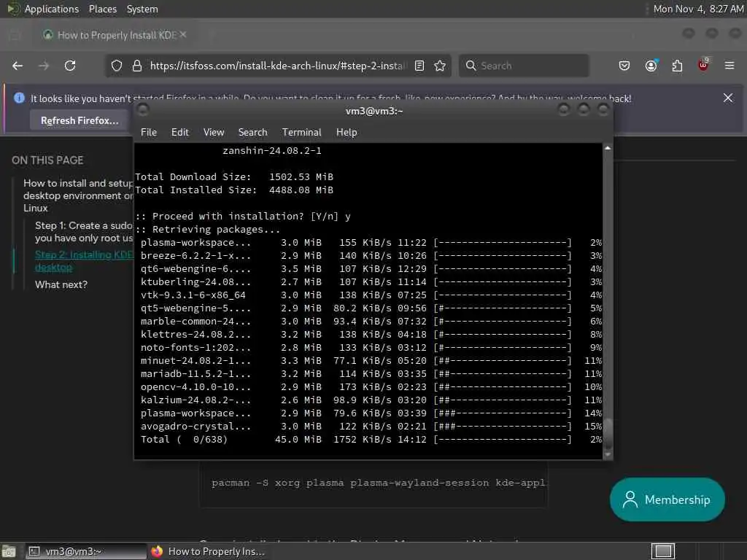Open terminal Help menu

347,133
